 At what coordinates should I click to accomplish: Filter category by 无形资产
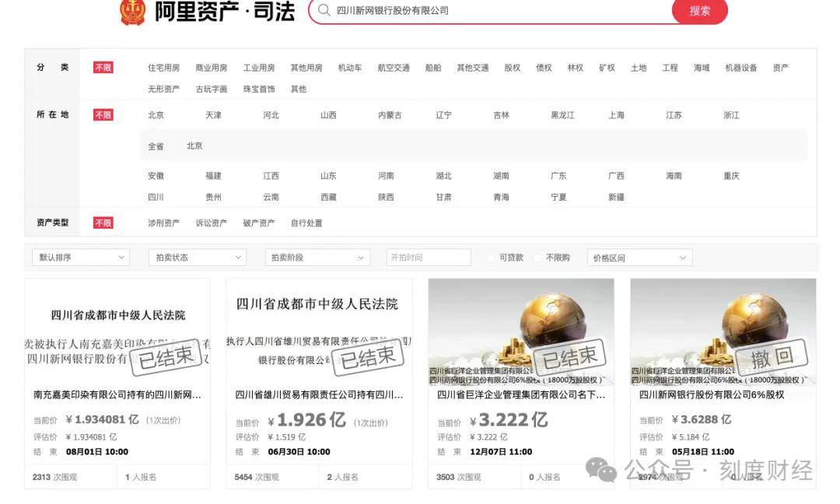pos(164,89)
